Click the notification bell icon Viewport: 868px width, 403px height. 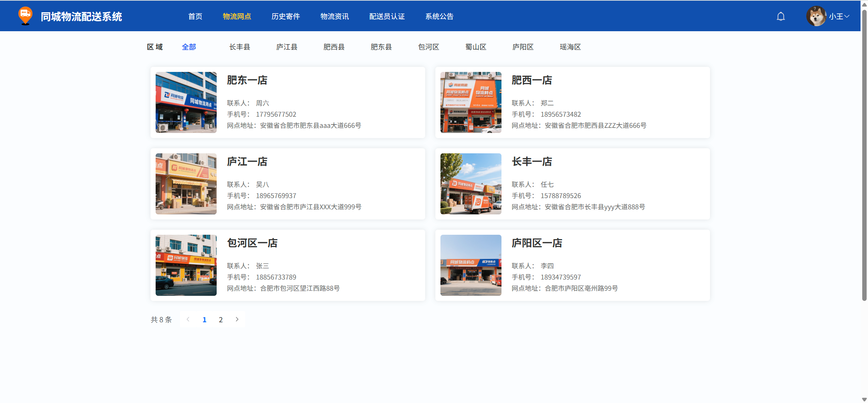[781, 16]
